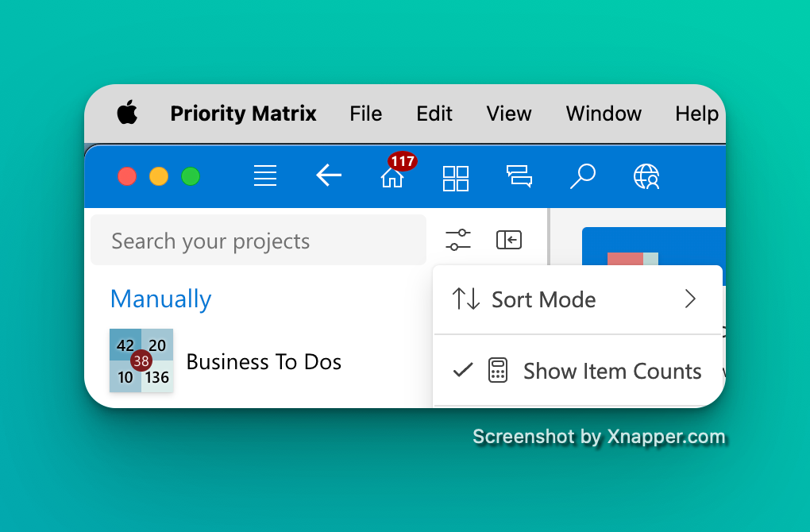Click the Manually sort heading
The height and width of the screenshot is (532, 810).
coord(160,299)
